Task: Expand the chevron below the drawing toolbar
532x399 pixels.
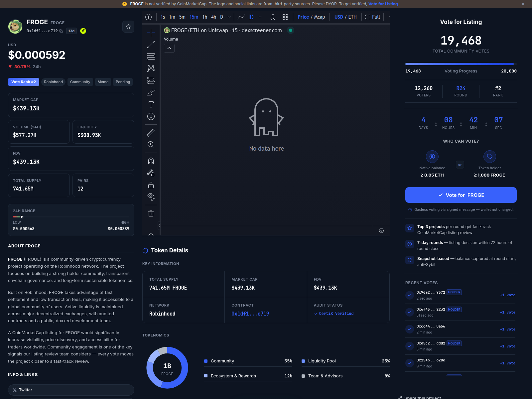Action: coord(151,234)
